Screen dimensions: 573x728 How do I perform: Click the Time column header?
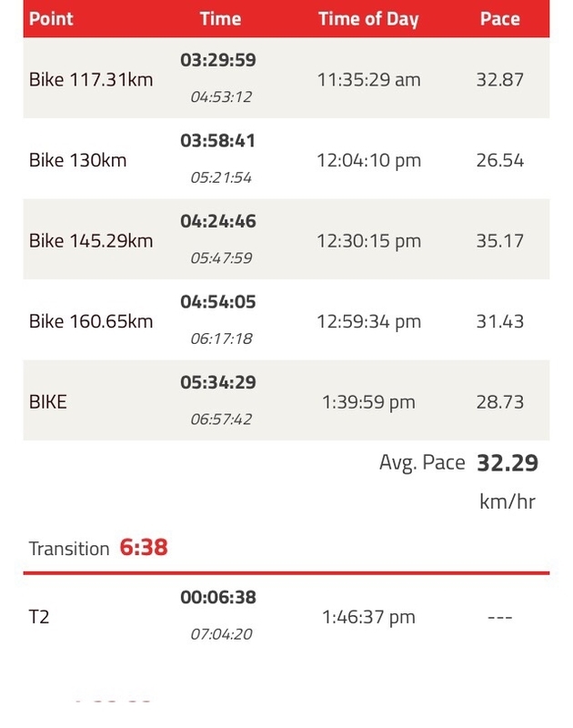point(220,19)
